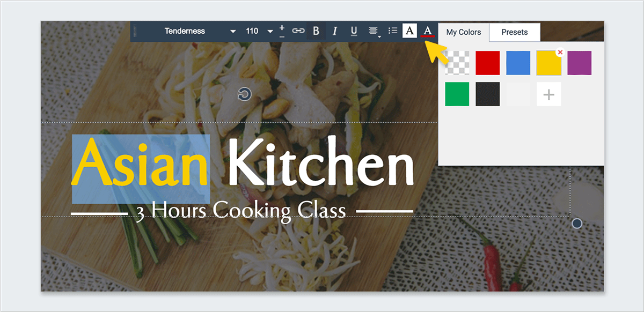Click the blue resize handle on the canvas
Image resolution: width=644 pixels, height=312 pixels.
pyautogui.click(x=576, y=224)
